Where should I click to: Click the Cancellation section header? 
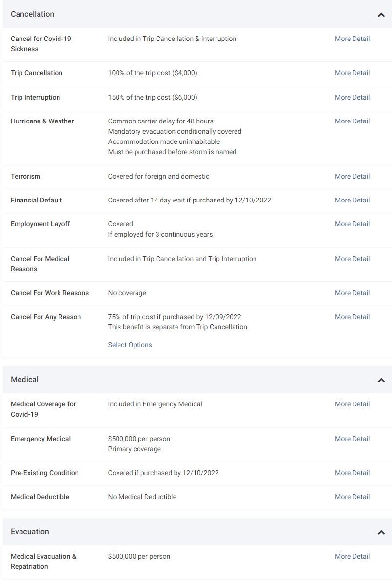pyautogui.click(x=33, y=14)
